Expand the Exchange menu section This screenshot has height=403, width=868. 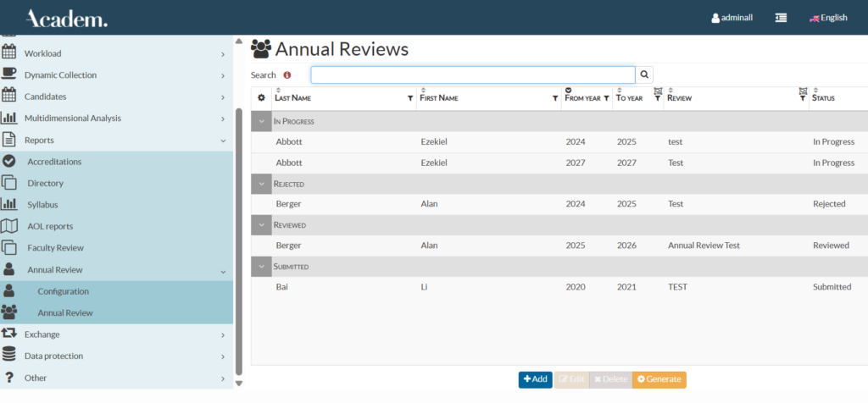point(116,334)
